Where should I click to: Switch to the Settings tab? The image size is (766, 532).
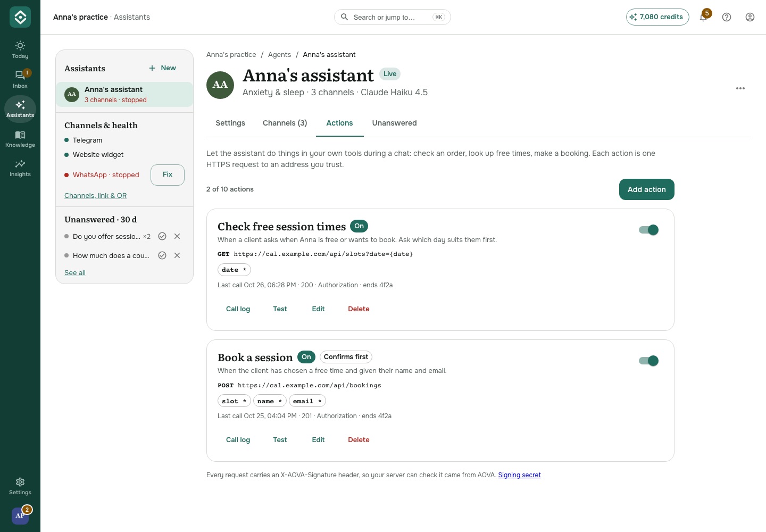pyautogui.click(x=230, y=123)
